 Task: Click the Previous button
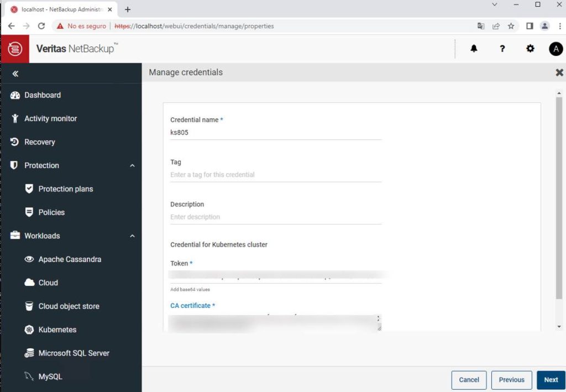click(511, 380)
